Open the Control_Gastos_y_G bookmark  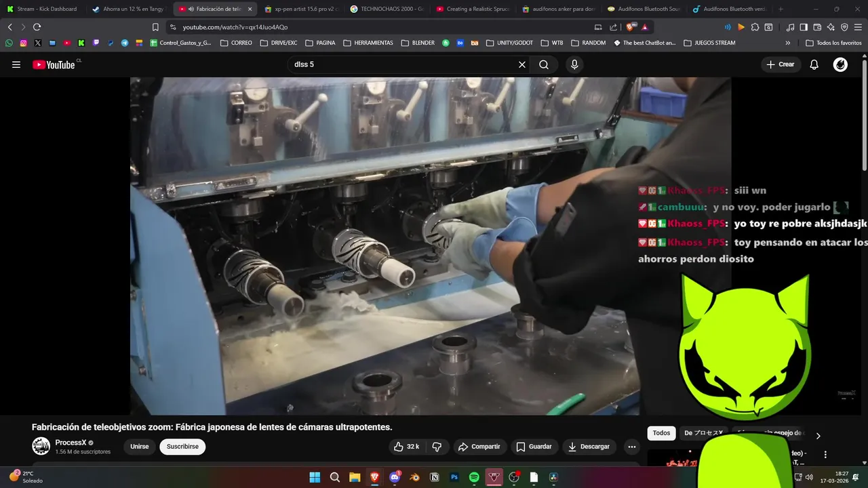(x=180, y=43)
